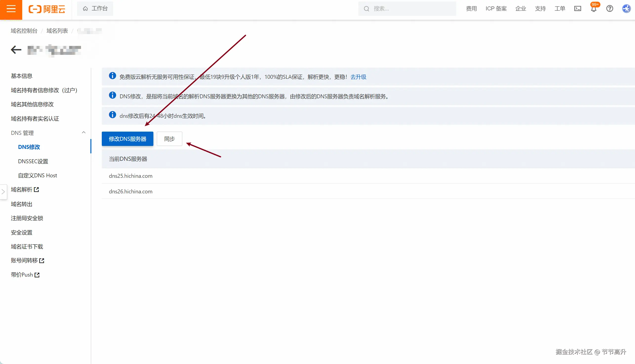635x364 pixels.
Task: Open 费用 in top menu
Action: (x=471, y=8)
